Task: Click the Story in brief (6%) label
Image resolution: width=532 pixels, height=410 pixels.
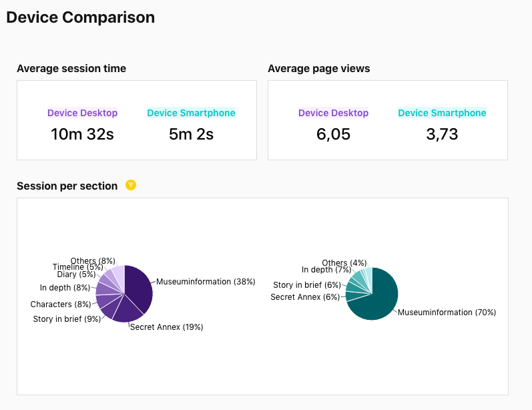Action: (307, 285)
